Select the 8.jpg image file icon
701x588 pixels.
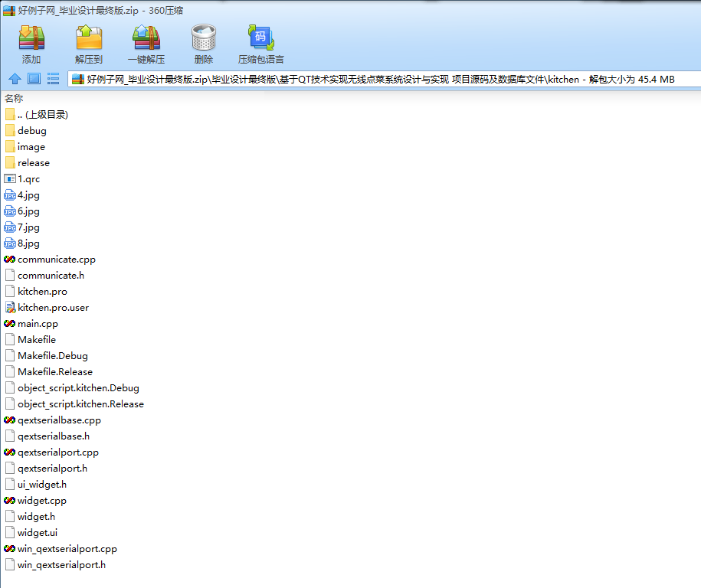(10, 243)
